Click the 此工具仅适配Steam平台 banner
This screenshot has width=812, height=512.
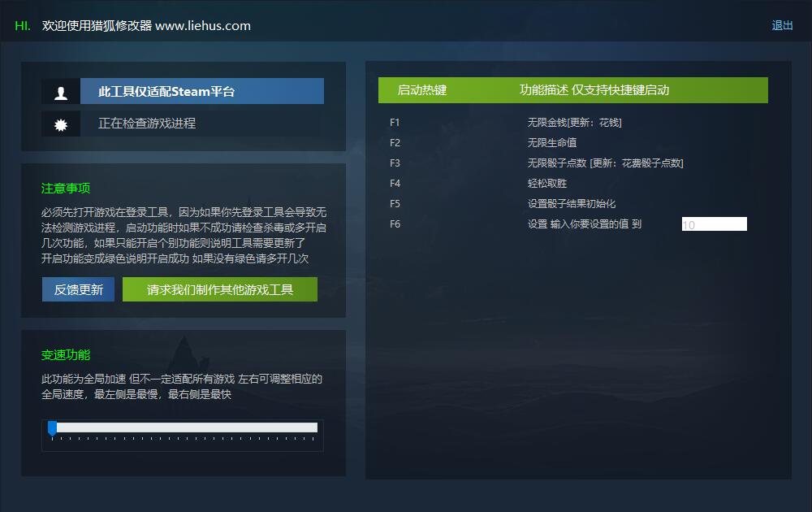pos(202,91)
